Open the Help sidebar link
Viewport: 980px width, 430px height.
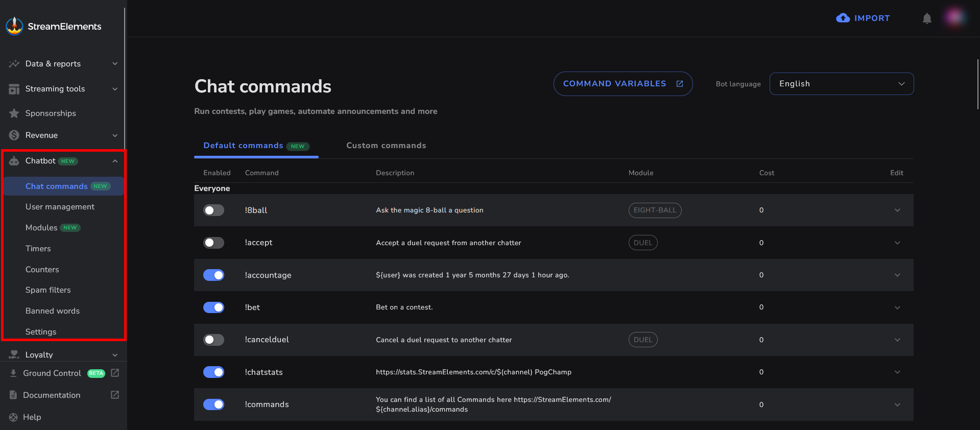(32, 417)
